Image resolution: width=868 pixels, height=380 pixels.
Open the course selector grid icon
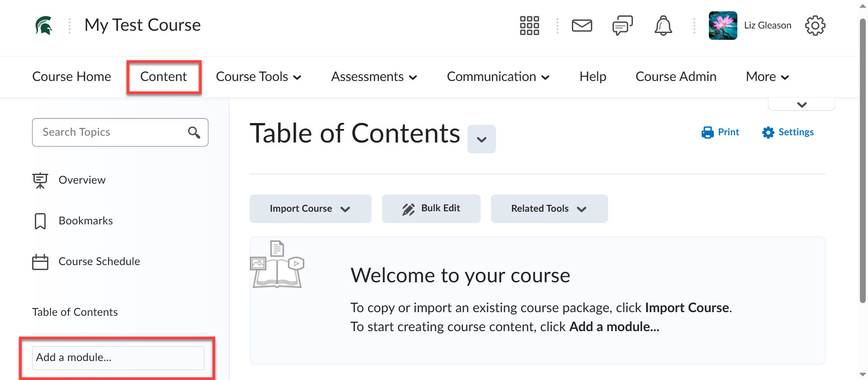529,26
